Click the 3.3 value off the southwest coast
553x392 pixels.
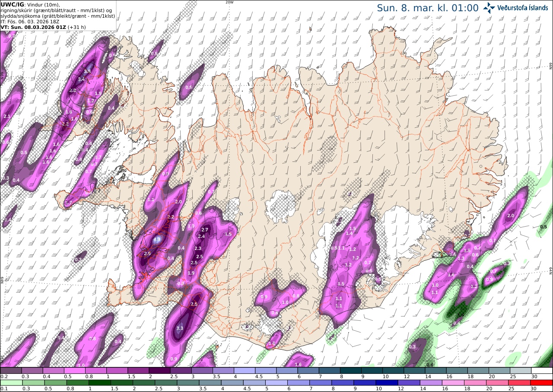point(180,329)
